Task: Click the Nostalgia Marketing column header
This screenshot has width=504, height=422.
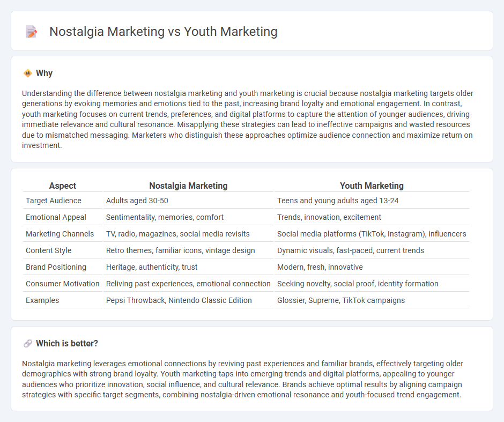Action: point(188,186)
